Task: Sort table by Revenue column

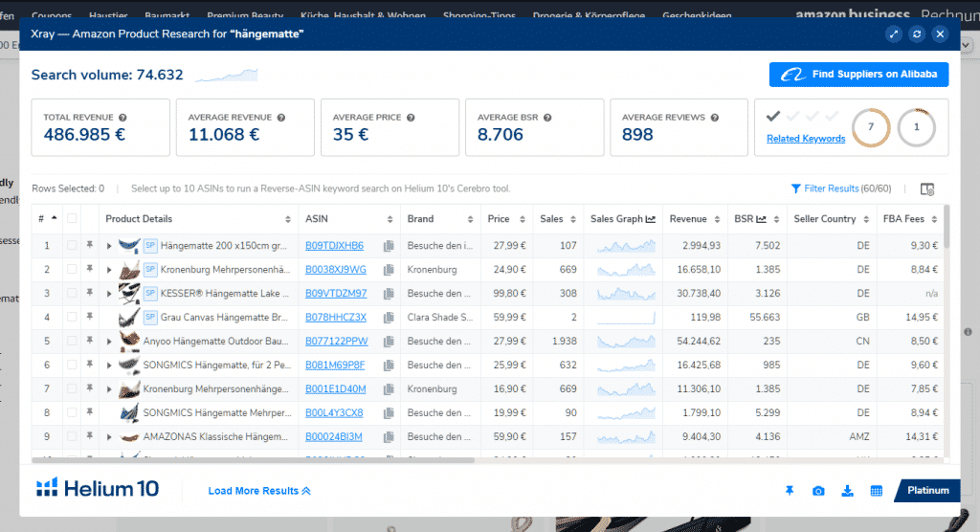Action: tap(717, 219)
